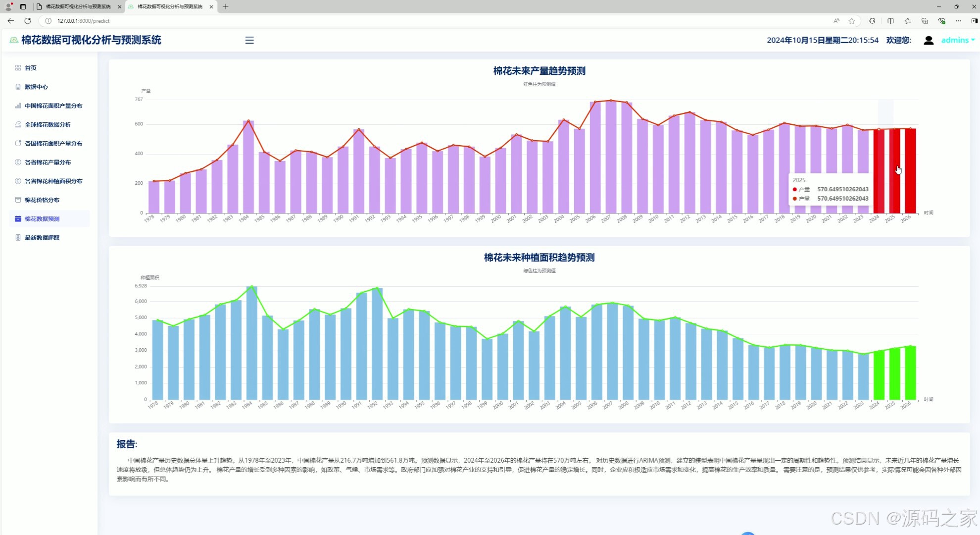The height and width of the screenshot is (535, 980).
Task: Click the red 2026 forecast bar
Action: [910, 171]
